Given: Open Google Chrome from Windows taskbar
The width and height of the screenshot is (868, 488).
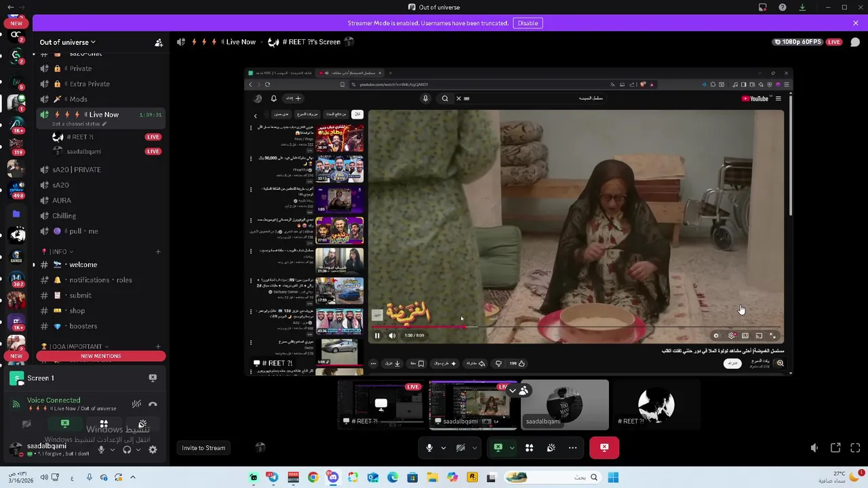Looking at the screenshot, I should coord(313,477).
